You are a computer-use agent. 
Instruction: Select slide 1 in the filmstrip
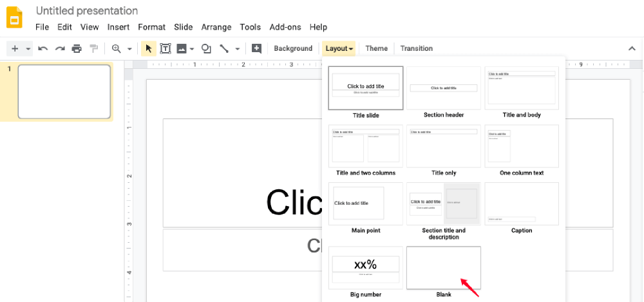(x=64, y=91)
